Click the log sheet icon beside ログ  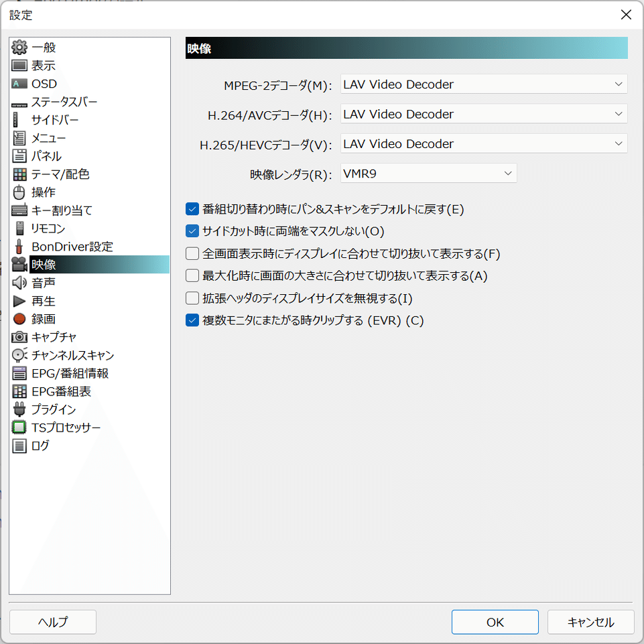(19, 446)
